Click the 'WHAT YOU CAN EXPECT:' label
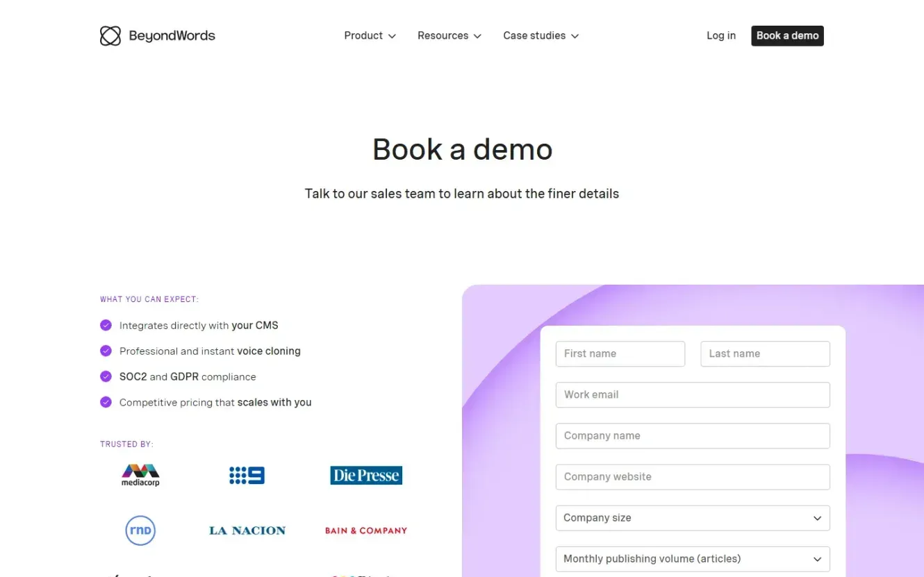 149,299
